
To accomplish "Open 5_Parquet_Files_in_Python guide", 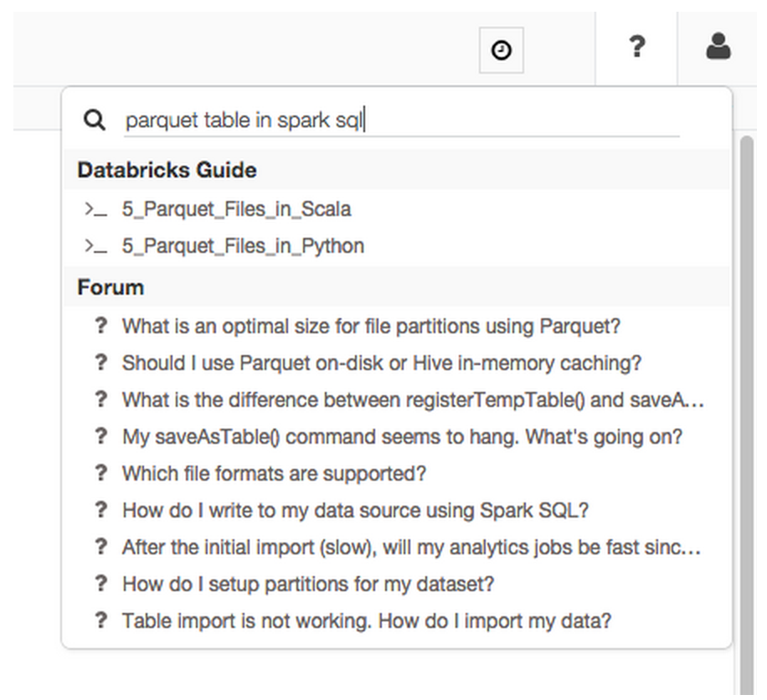I will click(x=243, y=247).
